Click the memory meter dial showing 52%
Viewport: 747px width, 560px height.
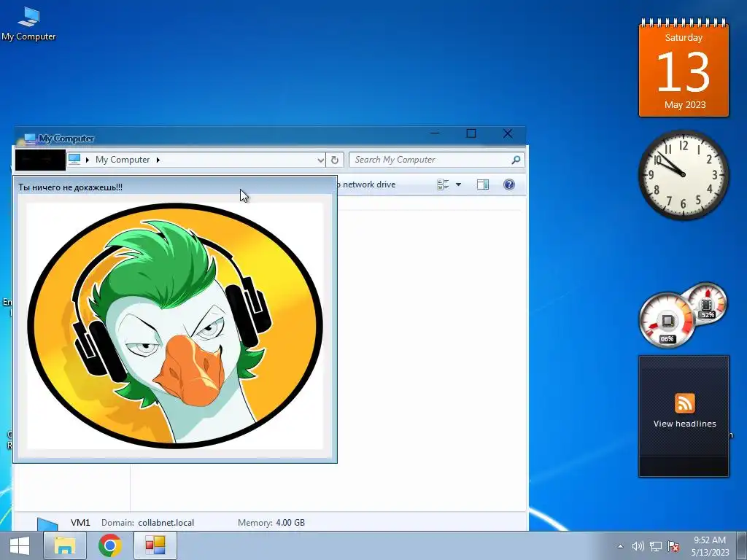[708, 303]
